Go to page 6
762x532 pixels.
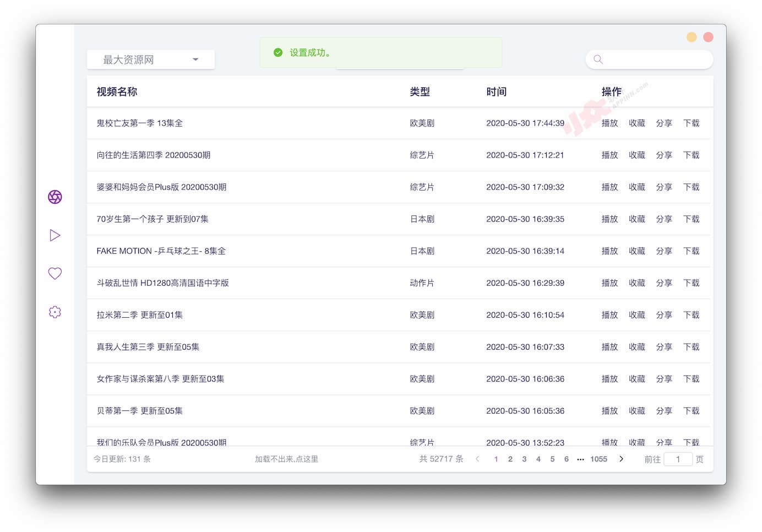567,459
